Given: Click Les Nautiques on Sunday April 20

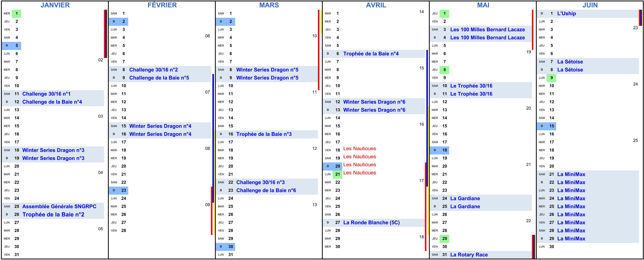Looking at the screenshot, I should pos(359,165).
